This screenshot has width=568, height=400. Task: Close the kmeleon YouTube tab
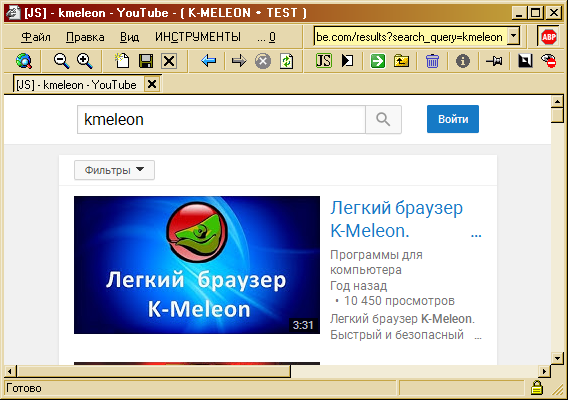[x=152, y=84]
